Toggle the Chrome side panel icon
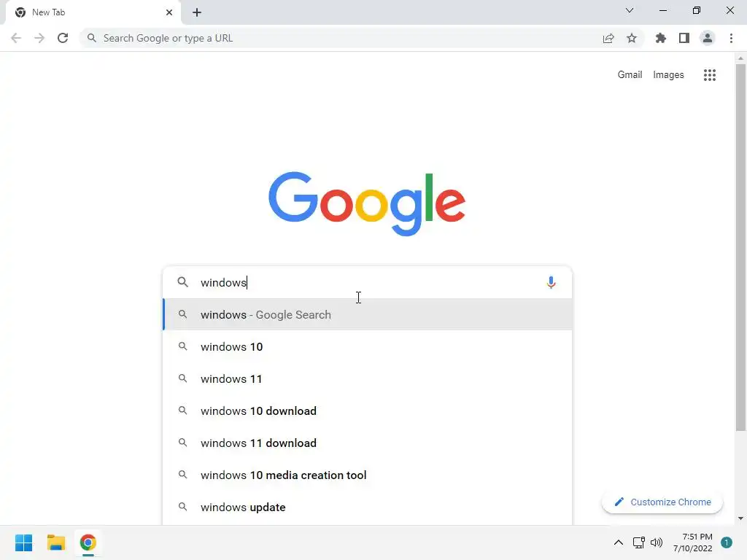The image size is (747, 560). 684,38
